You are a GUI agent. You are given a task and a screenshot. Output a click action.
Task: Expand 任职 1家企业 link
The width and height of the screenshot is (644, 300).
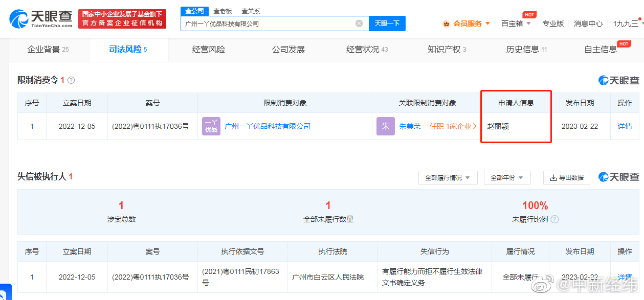[453, 126]
